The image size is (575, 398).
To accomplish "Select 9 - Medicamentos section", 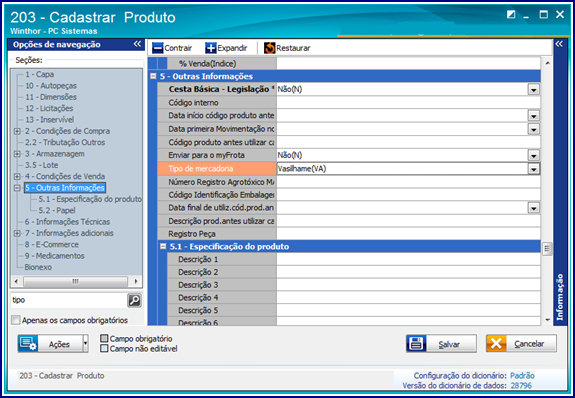I will click(55, 256).
